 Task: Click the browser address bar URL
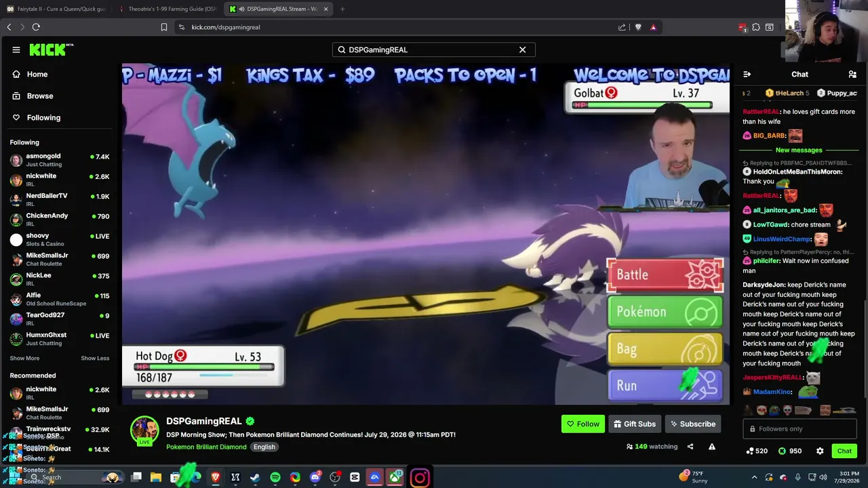coord(226,27)
